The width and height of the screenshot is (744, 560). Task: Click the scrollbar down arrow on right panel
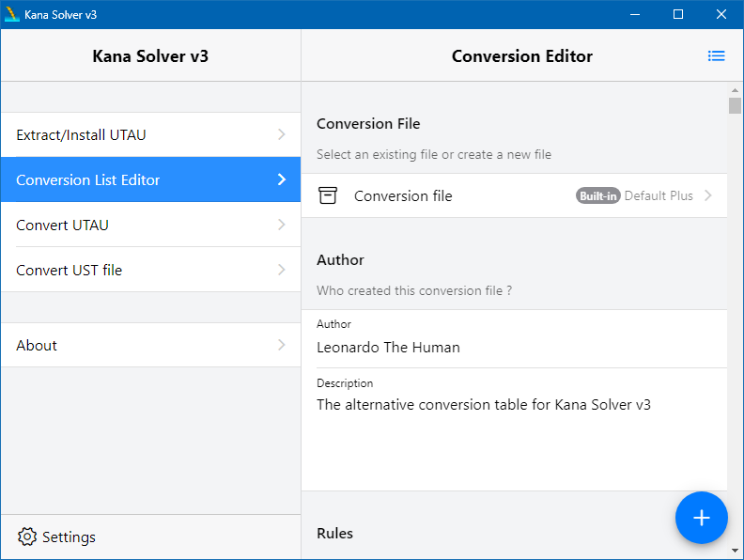(735, 551)
